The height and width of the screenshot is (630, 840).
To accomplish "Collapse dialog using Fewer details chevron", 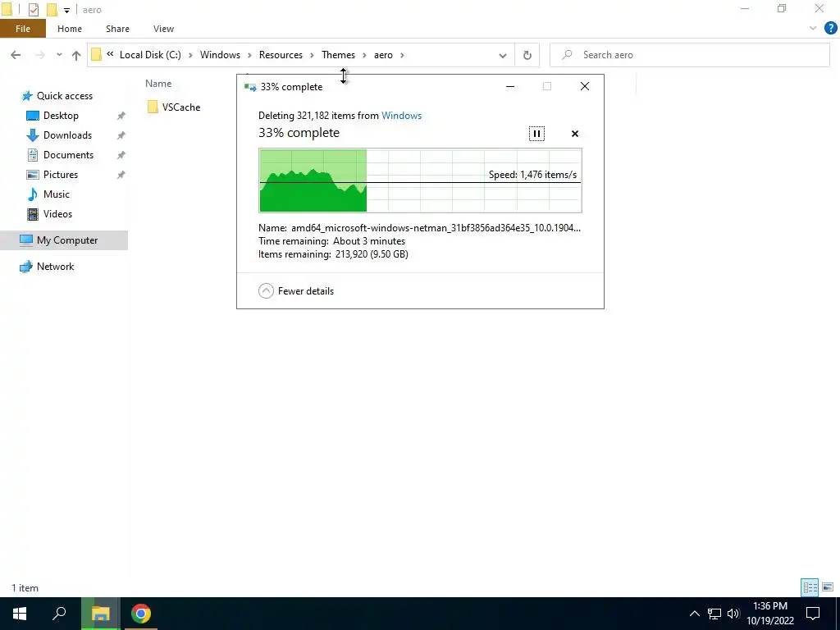I will click(x=267, y=291).
